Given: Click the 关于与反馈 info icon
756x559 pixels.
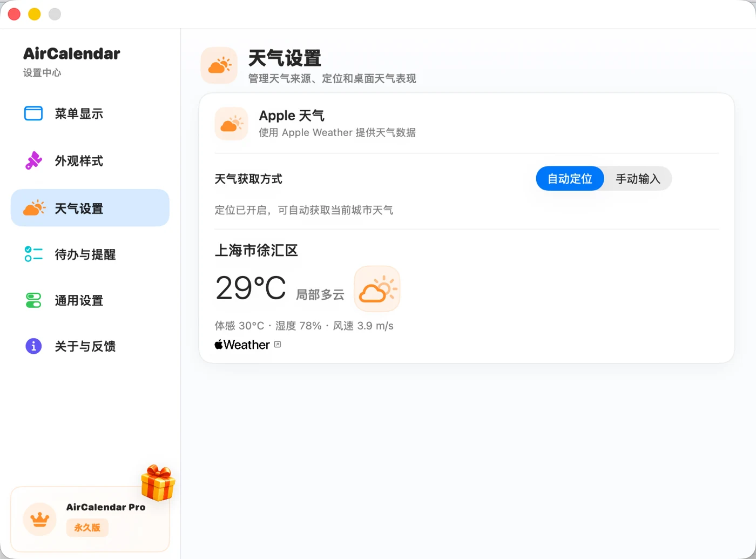Looking at the screenshot, I should click(33, 346).
